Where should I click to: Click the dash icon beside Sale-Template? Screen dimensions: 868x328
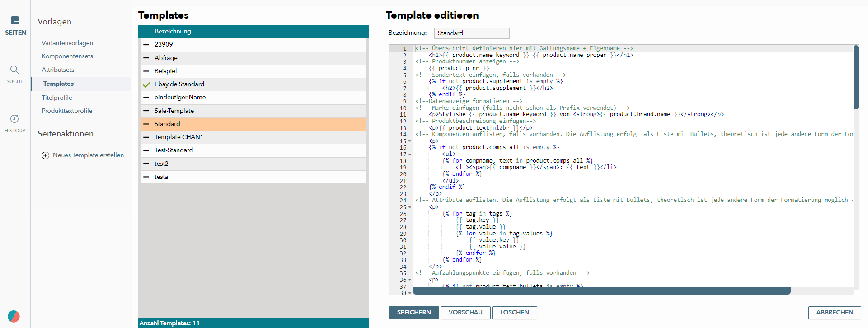coord(146,111)
